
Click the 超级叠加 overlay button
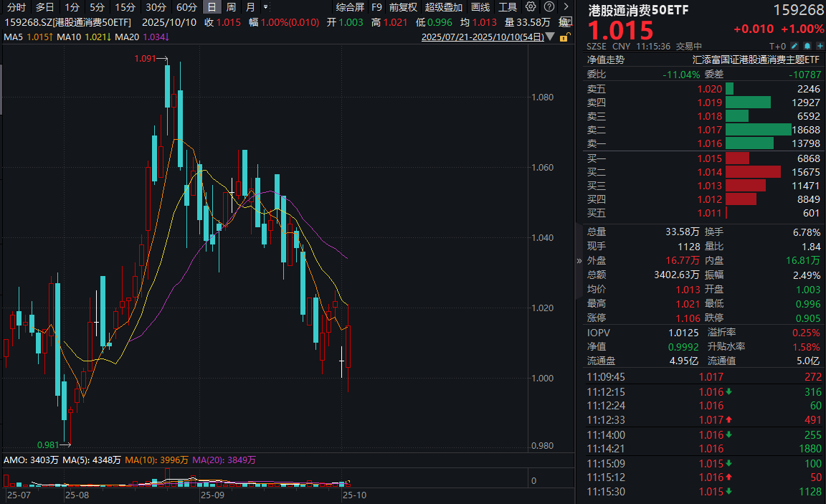click(x=444, y=7)
